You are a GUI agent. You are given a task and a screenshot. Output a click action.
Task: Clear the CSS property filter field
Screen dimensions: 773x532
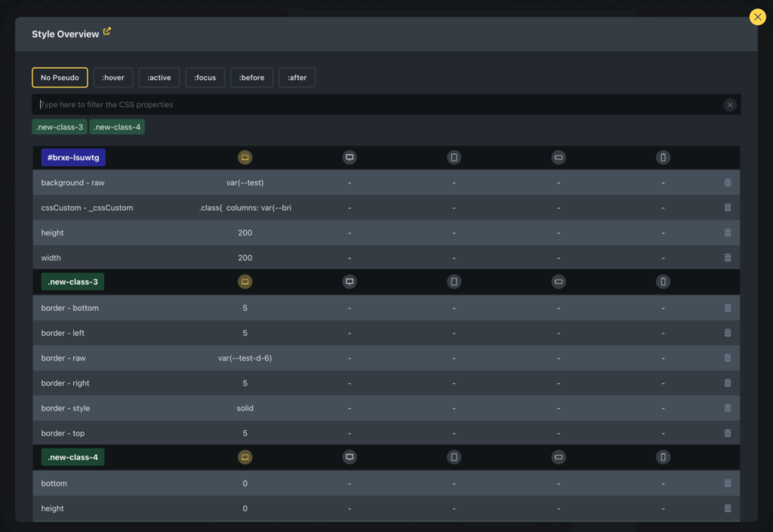coord(729,105)
